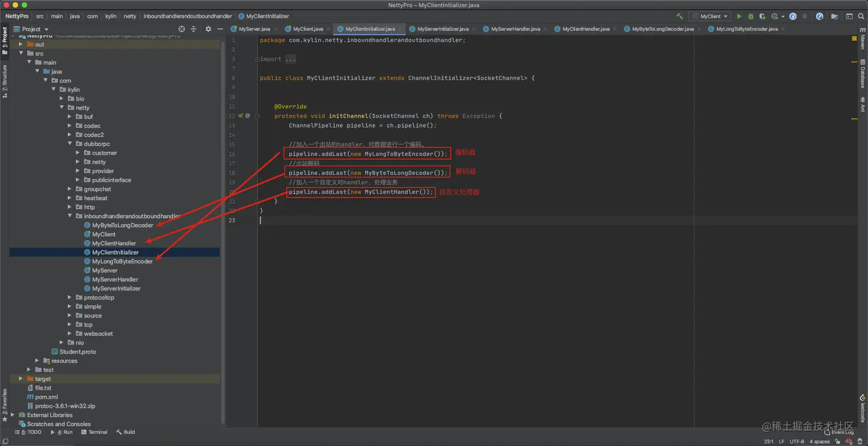Open the Run tool window
The image size is (868, 446).
[x=61, y=432]
